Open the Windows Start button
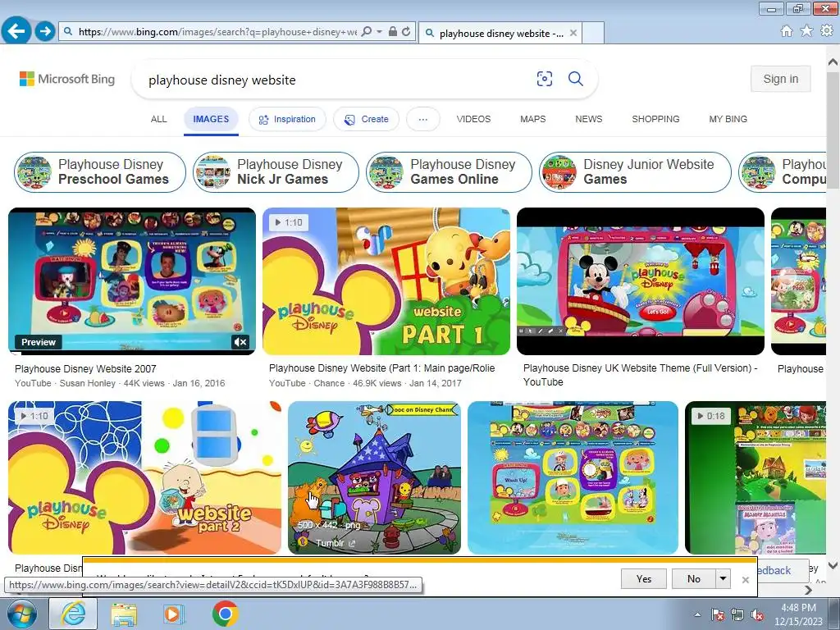Image resolution: width=840 pixels, height=630 pixels. point(22,614)
